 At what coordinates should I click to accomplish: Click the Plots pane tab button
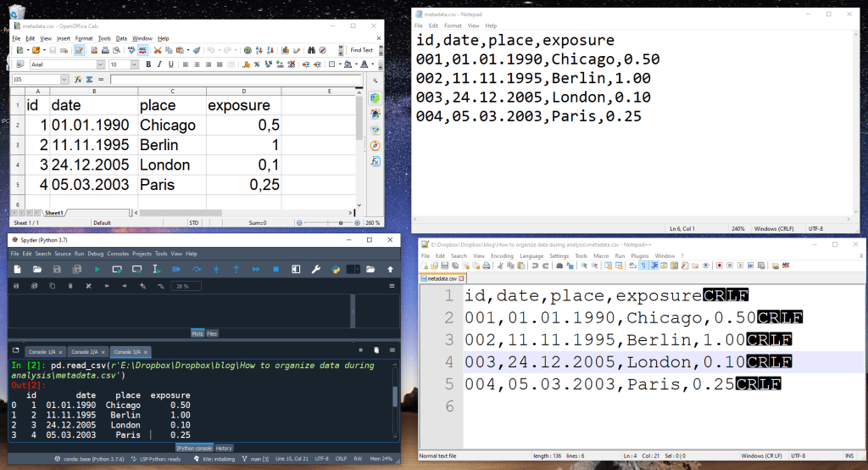point(197,334)
